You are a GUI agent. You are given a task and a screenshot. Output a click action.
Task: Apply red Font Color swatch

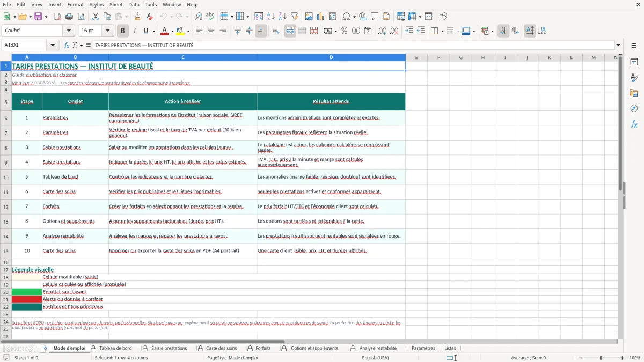pyautogui.click(x=165, y=31)
